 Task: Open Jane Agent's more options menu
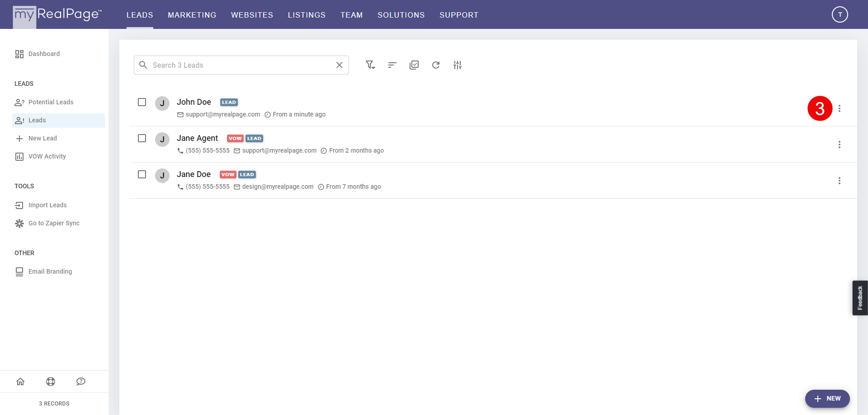pos(840,145)
